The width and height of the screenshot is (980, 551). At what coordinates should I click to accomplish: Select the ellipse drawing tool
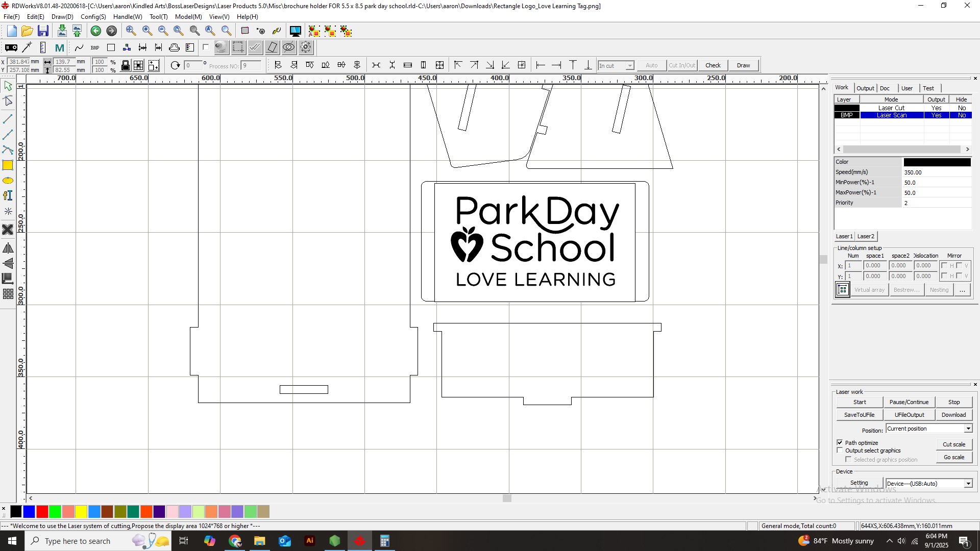coord(8,181)
